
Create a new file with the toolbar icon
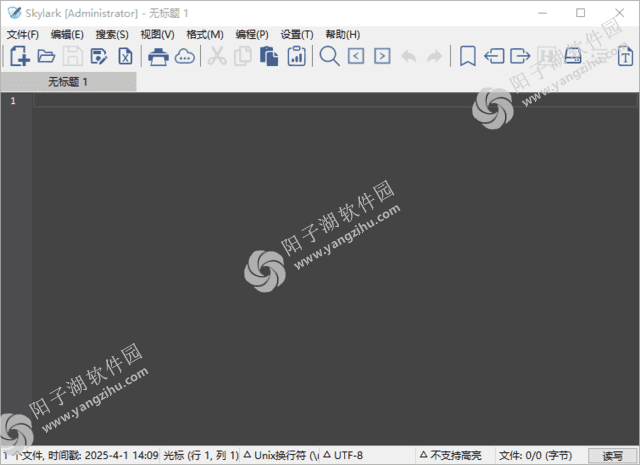[x=20, y=56]
